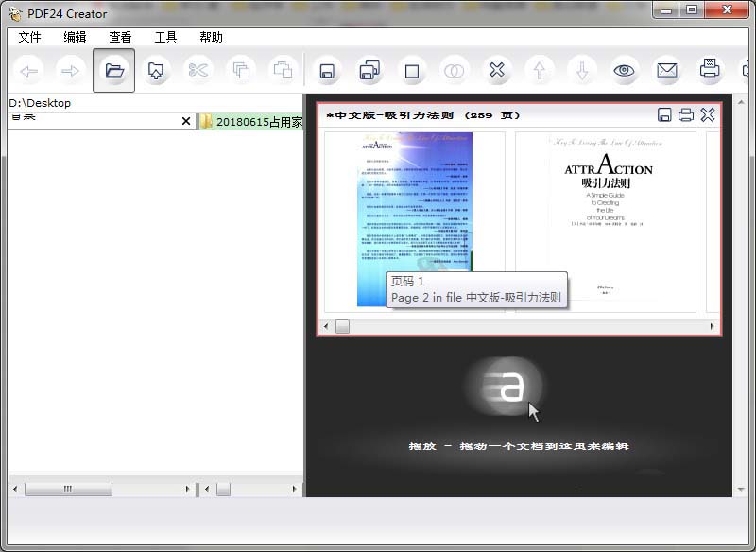This screenshot has height=552, width=756.
Task: Open the 查看 menu
Action: 120,37
